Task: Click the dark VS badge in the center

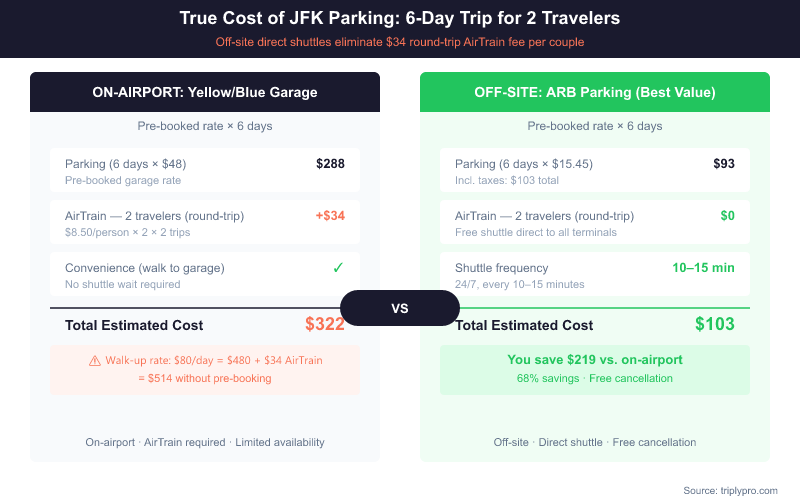Action: [x=400, y=308]
